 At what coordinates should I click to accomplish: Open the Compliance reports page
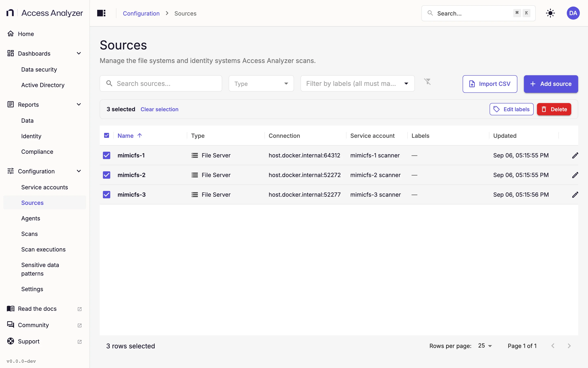pos(37,152)
